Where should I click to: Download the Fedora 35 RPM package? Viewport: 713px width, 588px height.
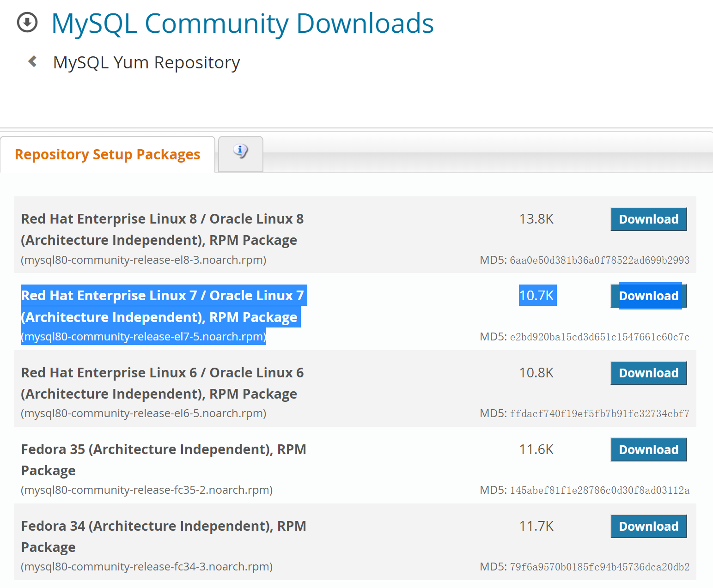[649, 449]
